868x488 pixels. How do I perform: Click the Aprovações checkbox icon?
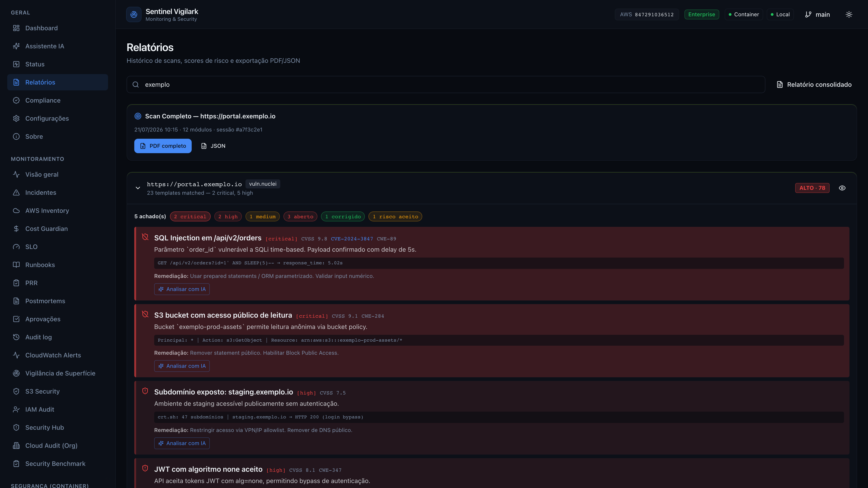(16, 319)
